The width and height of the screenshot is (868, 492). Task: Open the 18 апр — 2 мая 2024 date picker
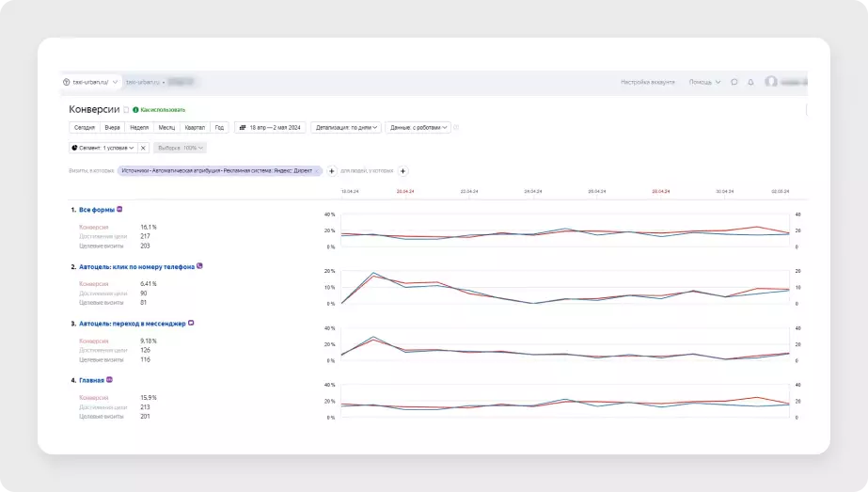(270, 127)
